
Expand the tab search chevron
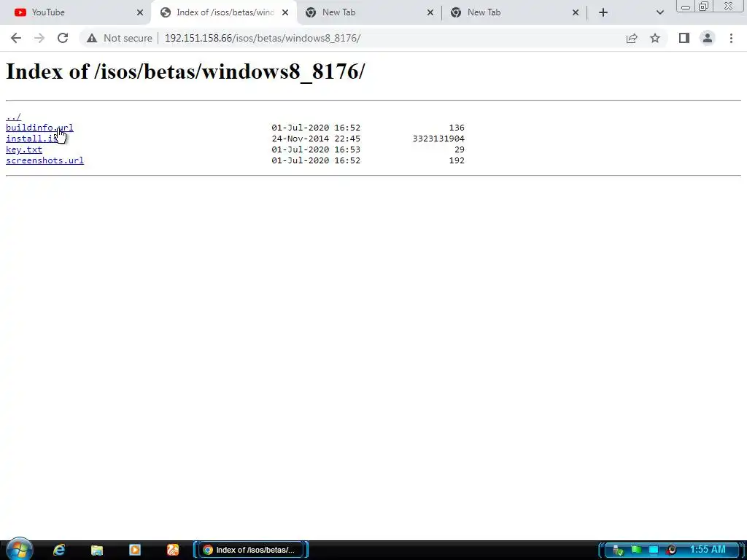(659, 12)
